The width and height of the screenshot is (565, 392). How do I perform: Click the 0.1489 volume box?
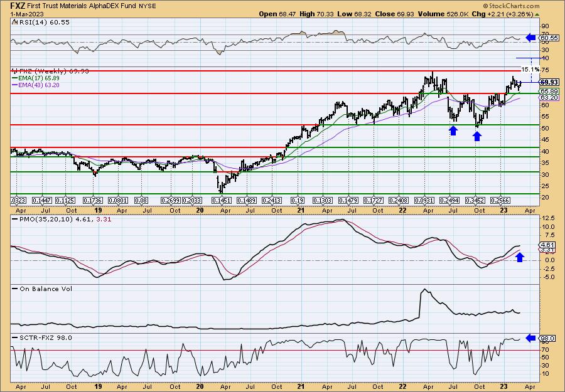(x=247, y=200)
